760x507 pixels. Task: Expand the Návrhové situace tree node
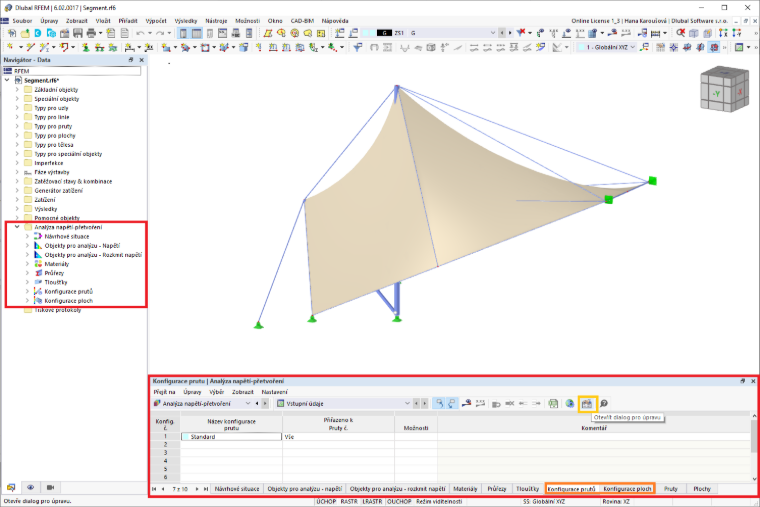point(28,236)
